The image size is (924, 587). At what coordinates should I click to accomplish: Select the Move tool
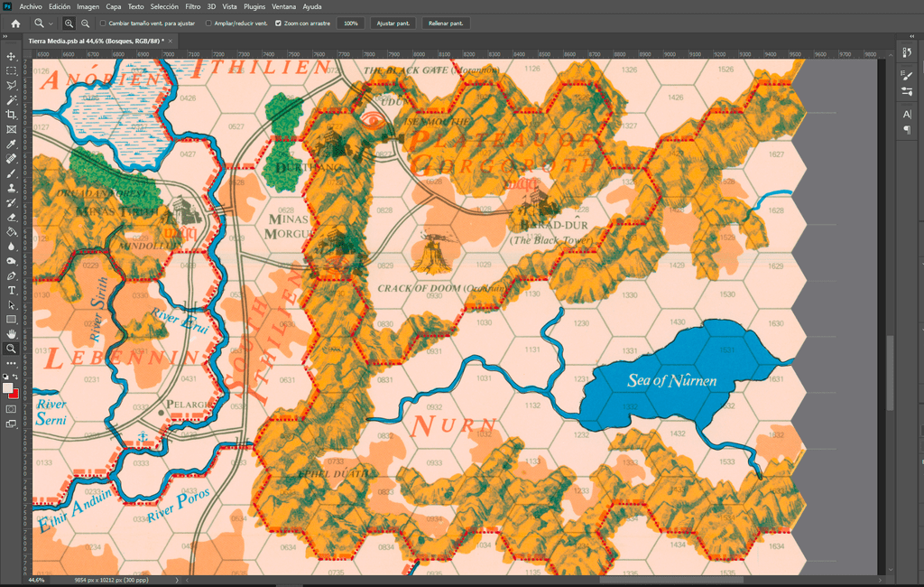point(11,57)
